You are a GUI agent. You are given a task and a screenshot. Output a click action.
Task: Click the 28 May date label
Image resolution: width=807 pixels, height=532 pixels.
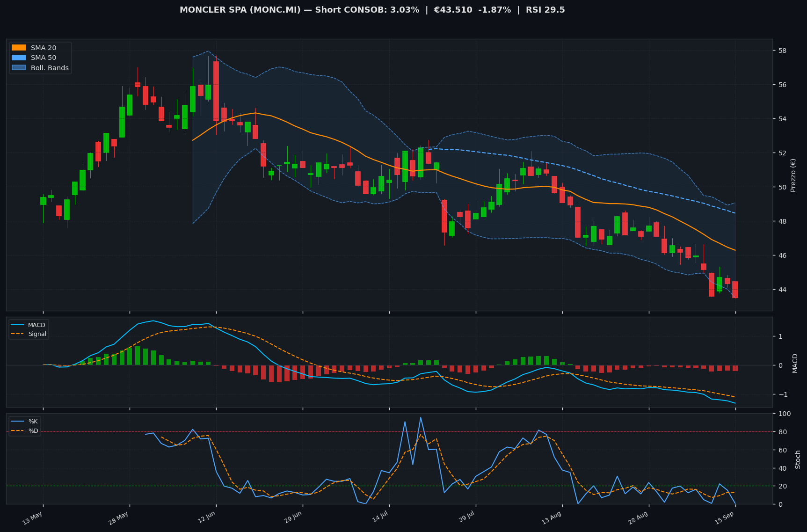(119, 518)
